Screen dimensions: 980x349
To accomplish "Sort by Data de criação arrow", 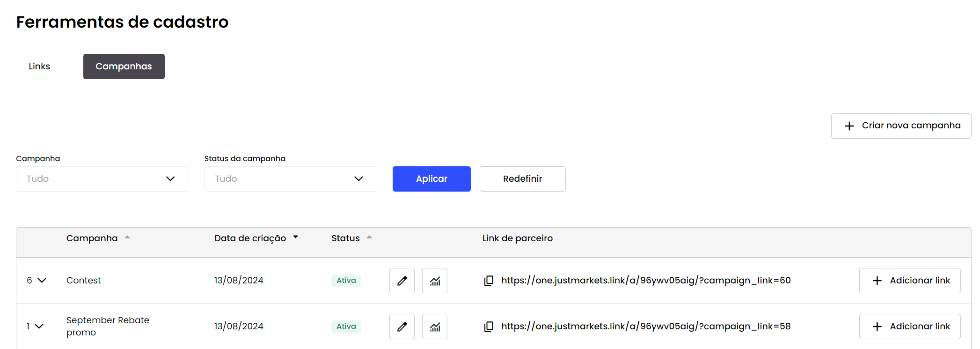I will tap(296, 237).
